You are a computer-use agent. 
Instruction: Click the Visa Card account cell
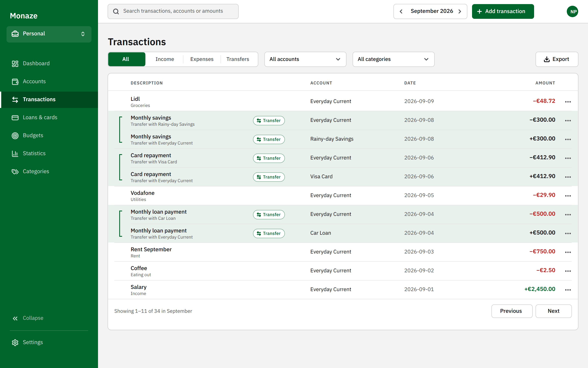[x=321, y=177]
